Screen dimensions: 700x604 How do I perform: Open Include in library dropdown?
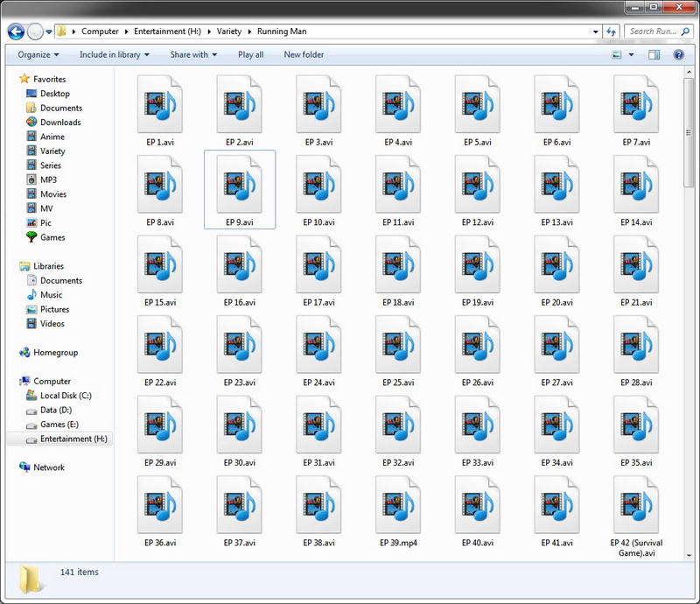[115, 54]
